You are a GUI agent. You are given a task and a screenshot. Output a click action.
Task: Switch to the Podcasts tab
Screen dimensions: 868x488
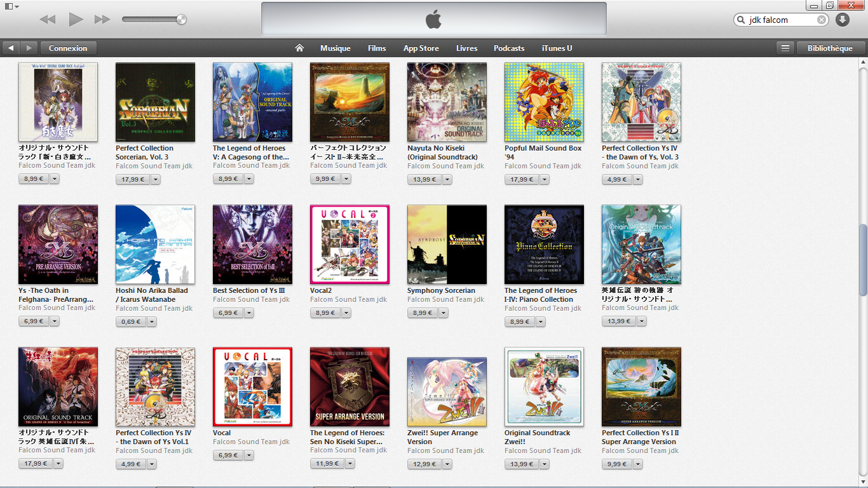[509, 48]
